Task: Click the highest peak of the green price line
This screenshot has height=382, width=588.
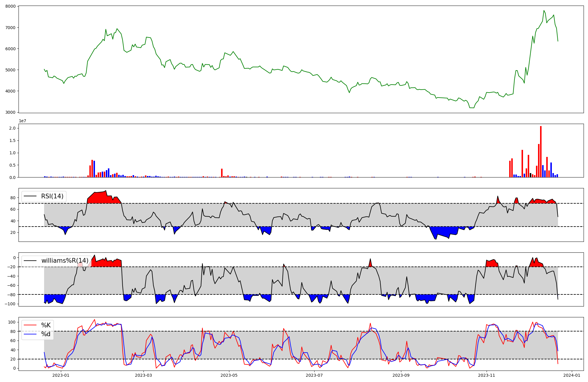Action: 544,11
